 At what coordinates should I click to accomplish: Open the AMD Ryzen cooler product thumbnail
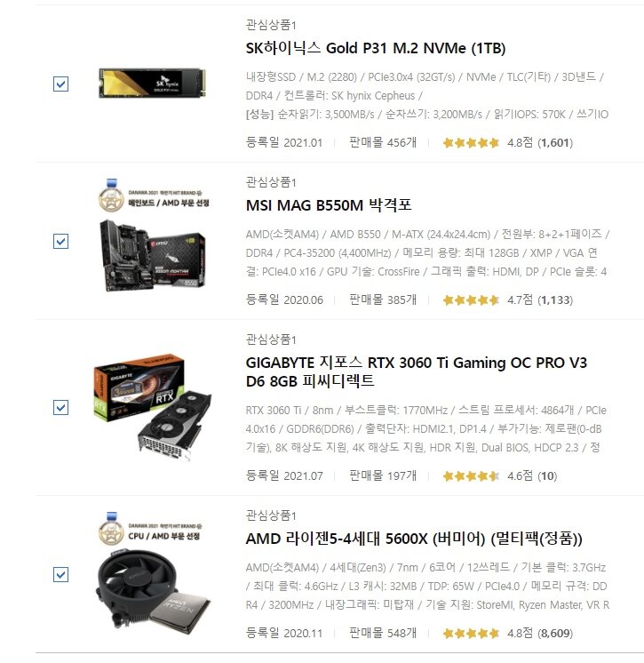(x=154, y=590)
